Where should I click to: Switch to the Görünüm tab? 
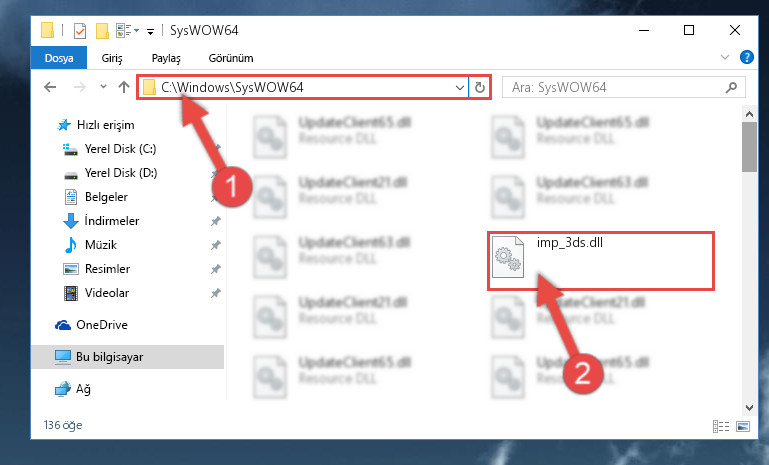[x=231, y=58]
